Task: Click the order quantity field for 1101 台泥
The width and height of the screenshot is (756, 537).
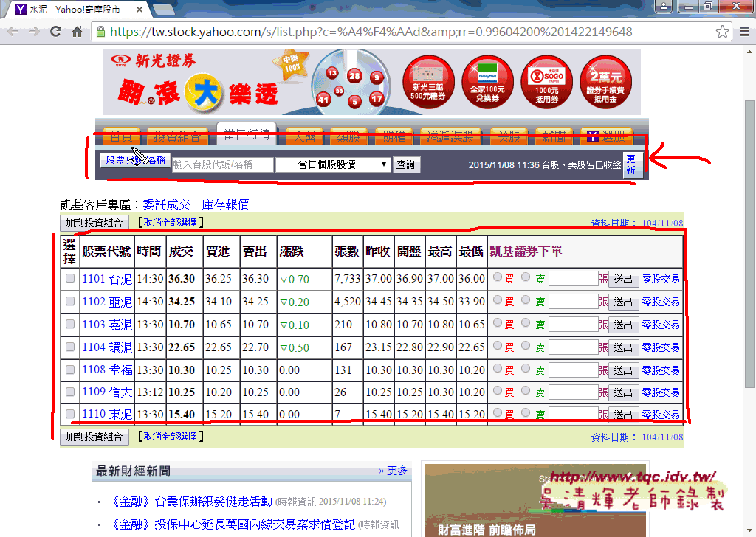Action: pyautogui.click(x=573, y=278)
